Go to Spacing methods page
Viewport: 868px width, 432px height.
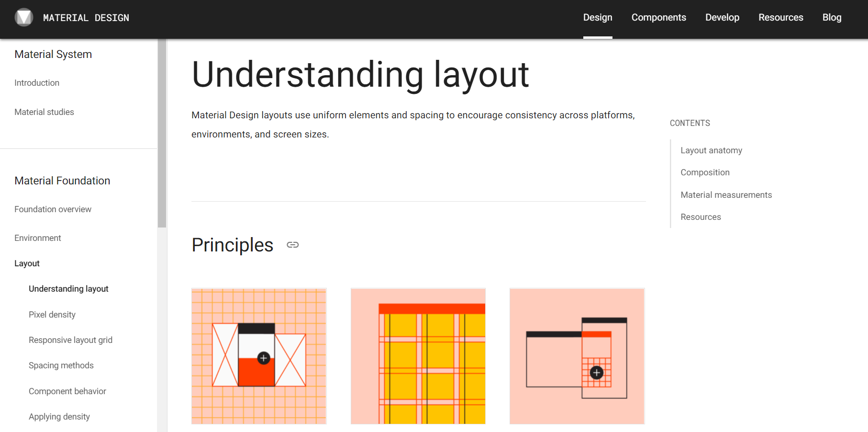pos(61,365)
